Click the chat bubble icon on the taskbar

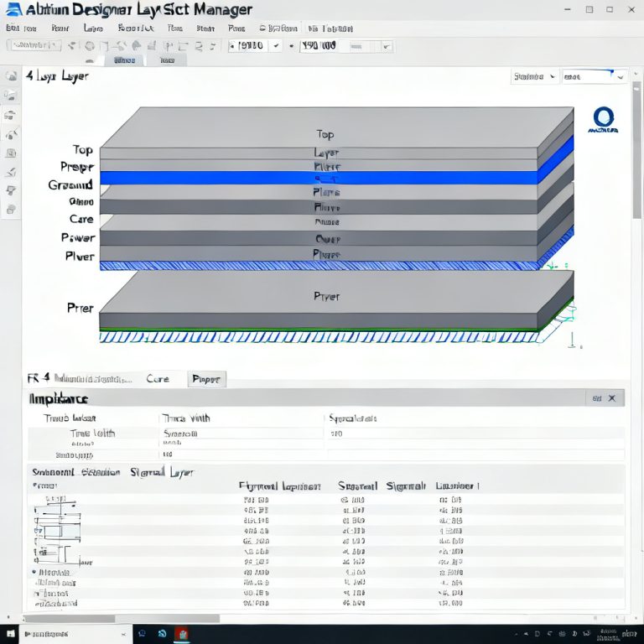[143, 634]
